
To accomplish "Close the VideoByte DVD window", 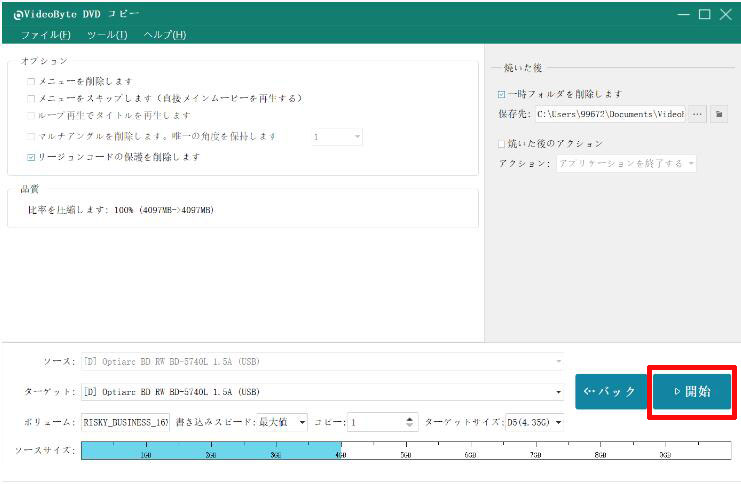I will point(725,14).
